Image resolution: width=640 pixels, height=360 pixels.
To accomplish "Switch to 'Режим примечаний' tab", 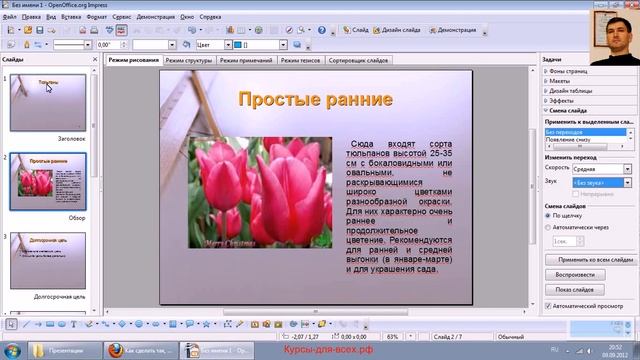I will tap(246, 60).
